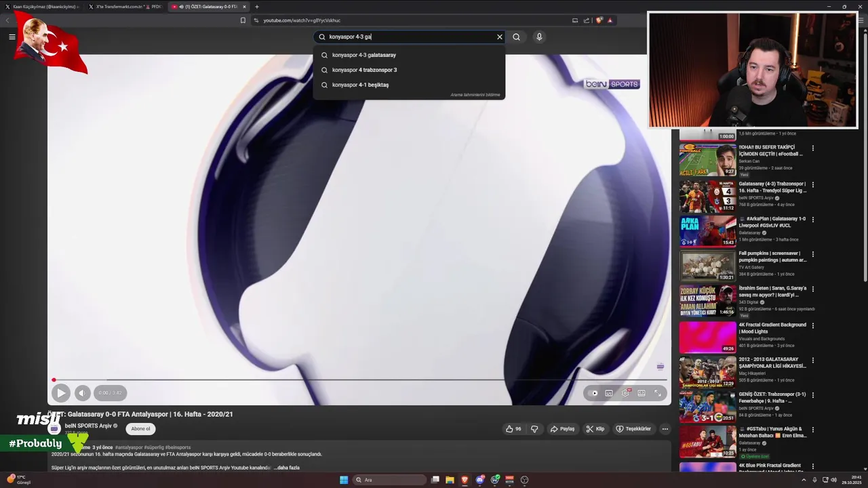Open the player settings gear
This screenshot has height=488, width=868.
[625, 393]
